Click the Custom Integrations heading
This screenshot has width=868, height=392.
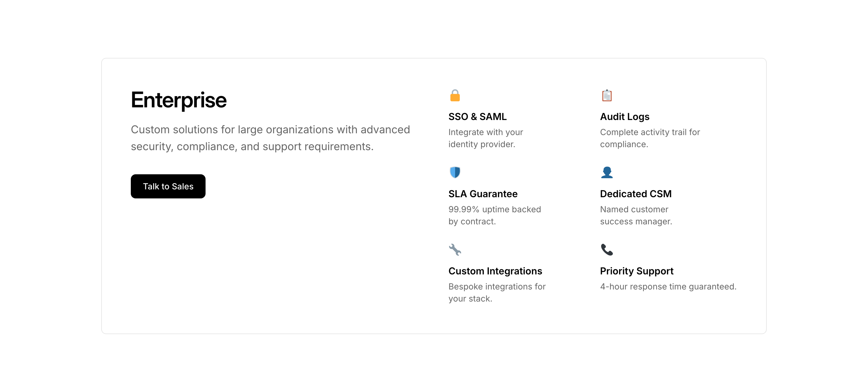tap(495, 271)
